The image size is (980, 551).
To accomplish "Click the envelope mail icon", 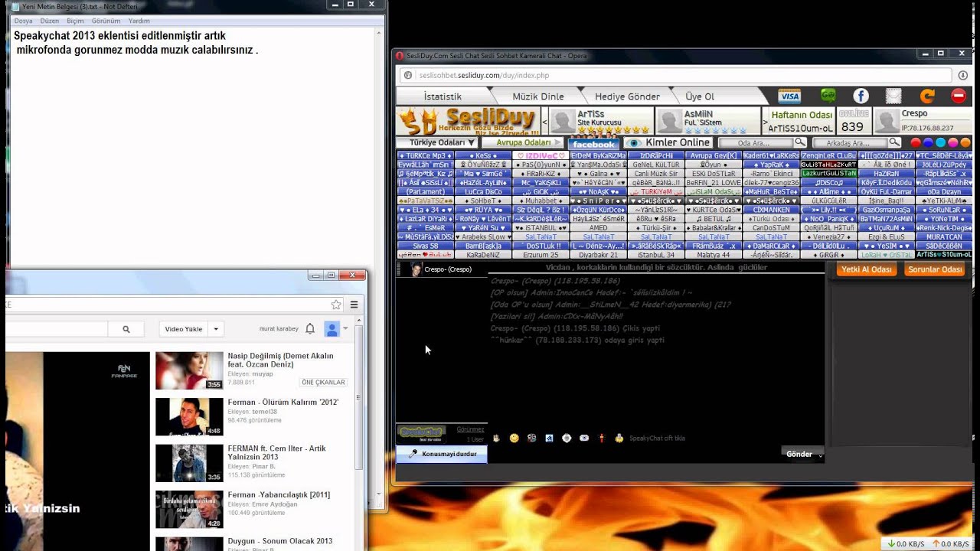I will (893, 96).
